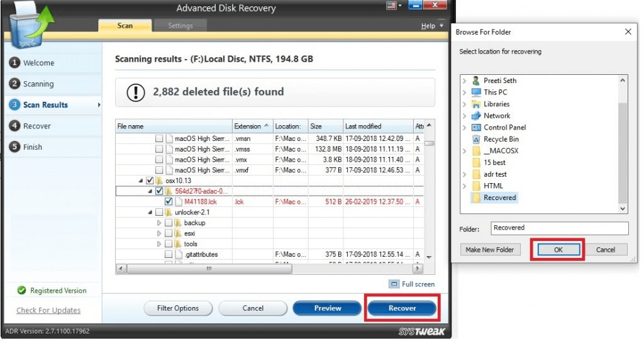
Task: Click the Recovered folder icon
Action: click(476, 198)
